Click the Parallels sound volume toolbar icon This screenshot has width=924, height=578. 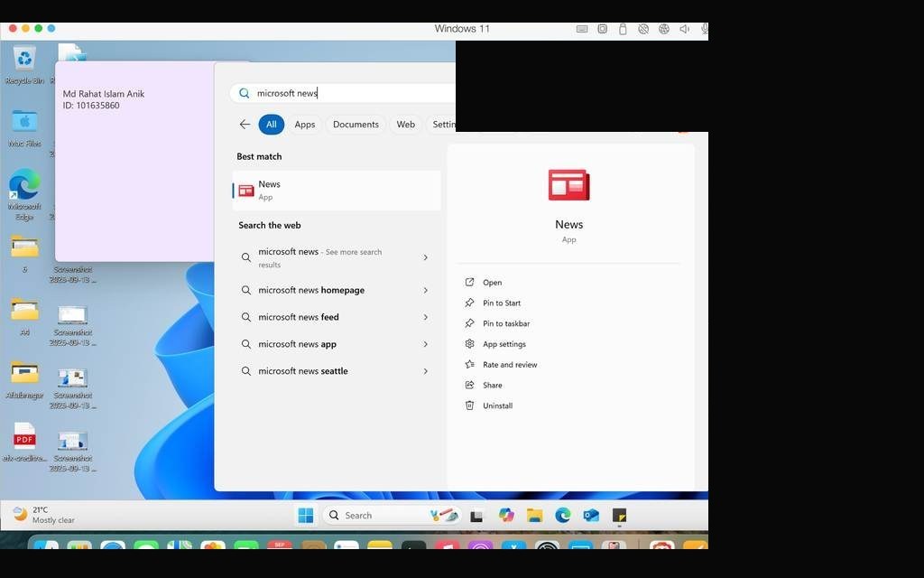684,29
